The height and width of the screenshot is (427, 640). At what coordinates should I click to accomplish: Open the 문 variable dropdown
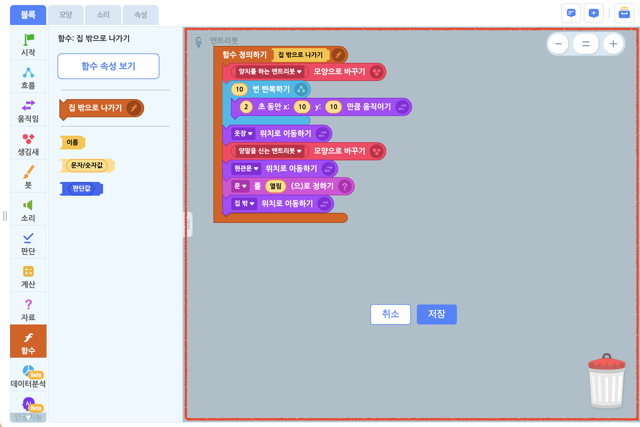(240, 186)
